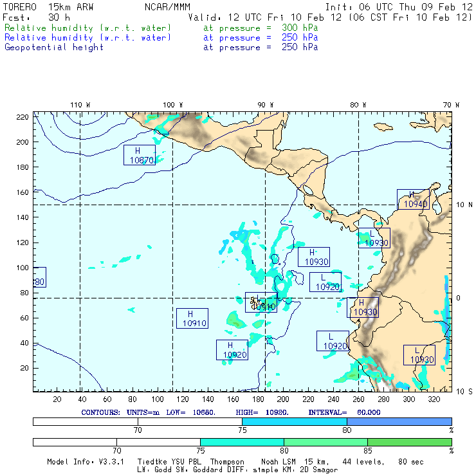
Task: Click the 'NCAR/MMM' header label
Action: (x=167, y=6)
